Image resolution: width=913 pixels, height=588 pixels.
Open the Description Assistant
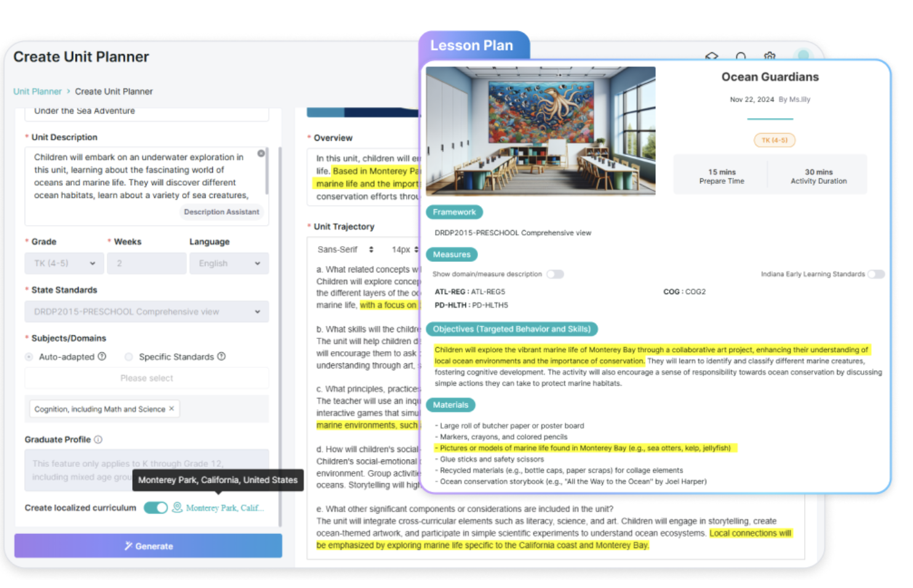221,212
